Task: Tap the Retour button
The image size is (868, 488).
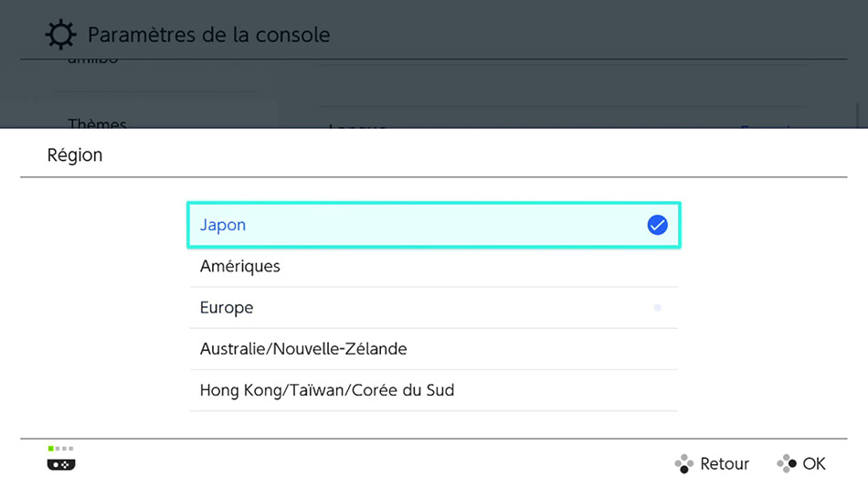Action: pyautogui.click(x=712, y=463)
